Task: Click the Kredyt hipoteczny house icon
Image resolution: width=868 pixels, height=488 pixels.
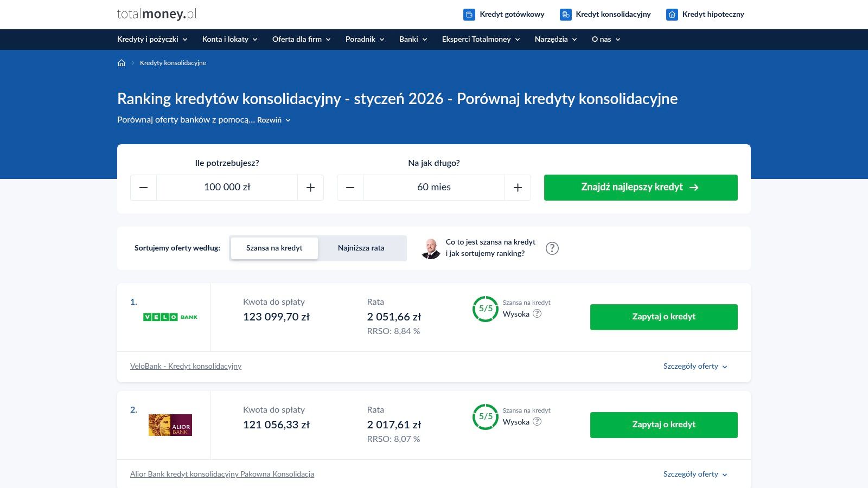Action: 672,15
